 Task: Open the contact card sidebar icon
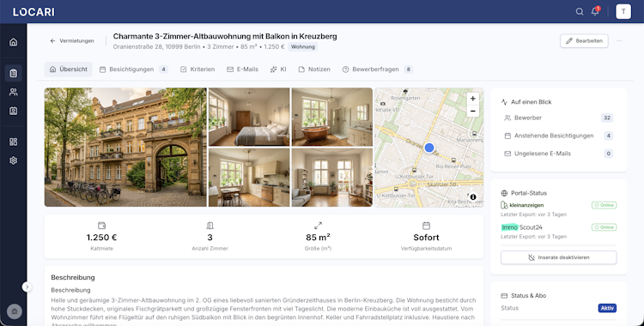click(14, 111)
